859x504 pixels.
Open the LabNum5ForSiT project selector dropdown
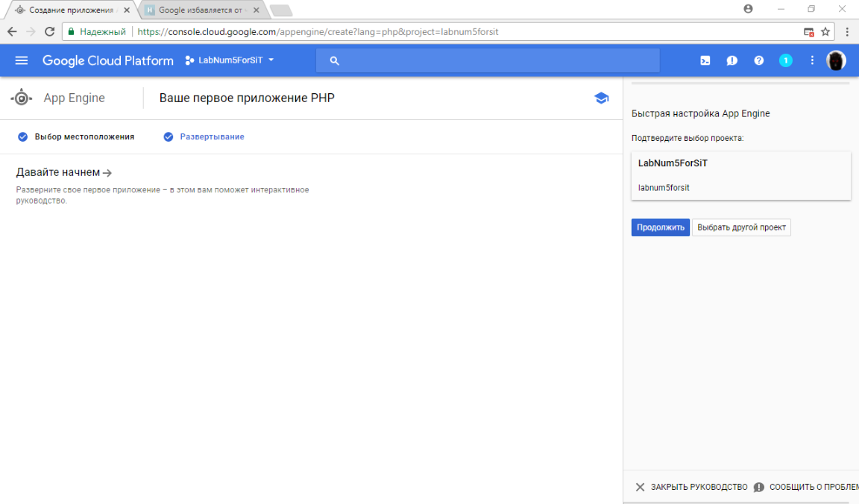[230, 60]
